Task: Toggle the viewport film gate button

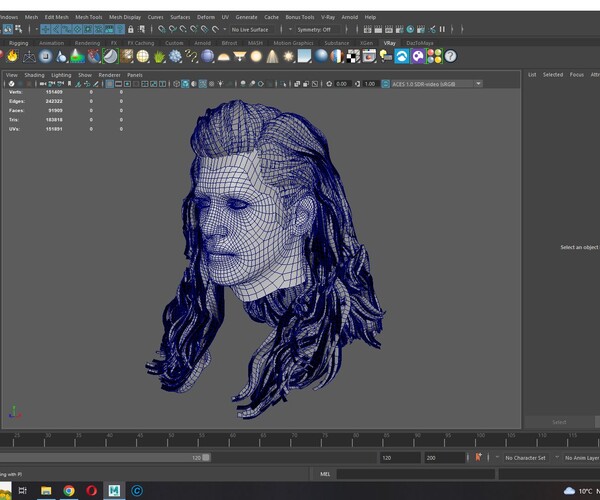Action: [x=119, y=84]
